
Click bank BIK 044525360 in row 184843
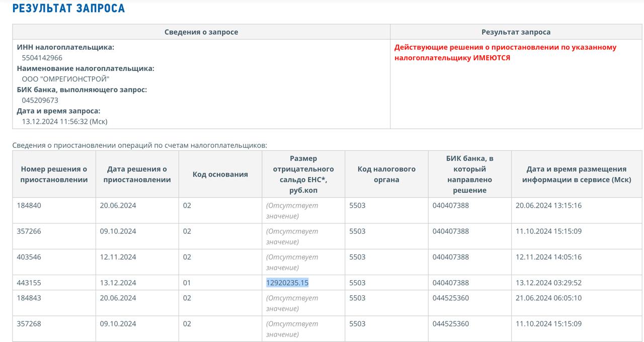click(x=451, y=298)
